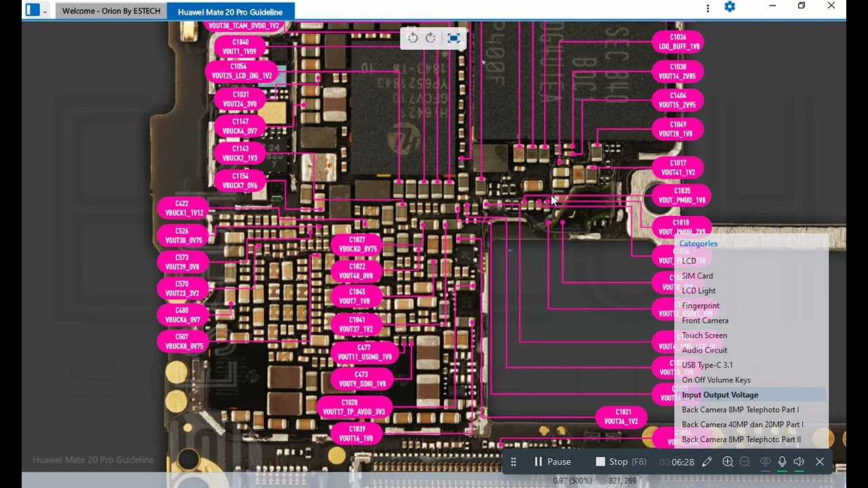Click the C1017 VOUT41_1V2 label

coord(678,168)
